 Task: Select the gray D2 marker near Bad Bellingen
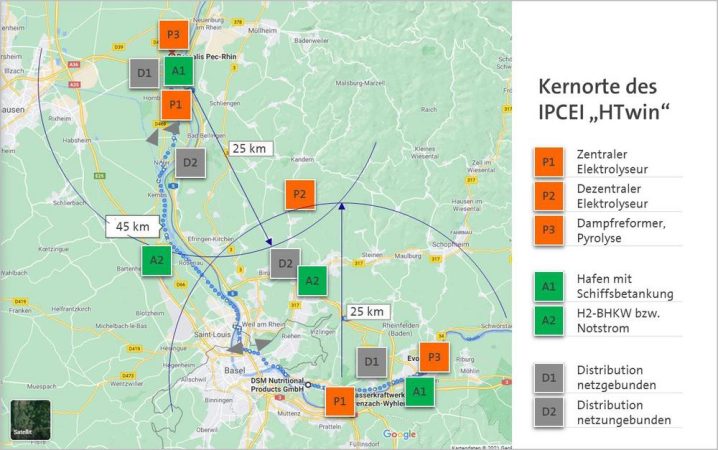coord(190,162)
